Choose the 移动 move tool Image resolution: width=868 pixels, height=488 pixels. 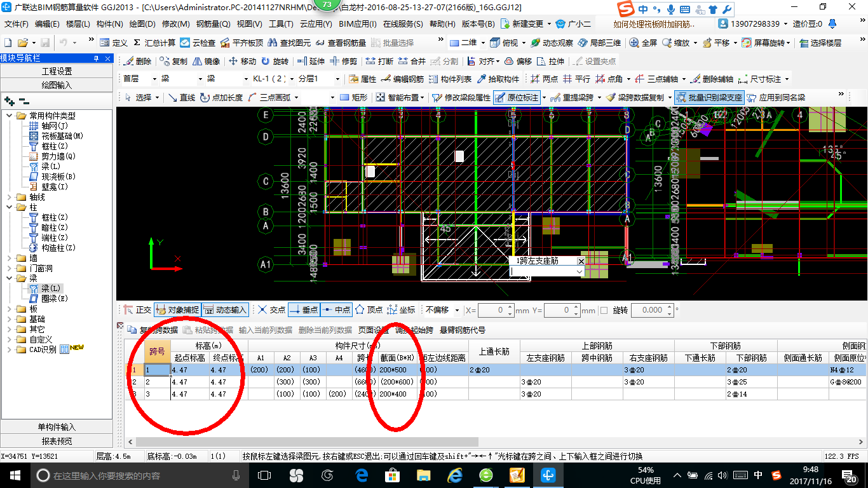pyautogui.click(x=242, y=62)
